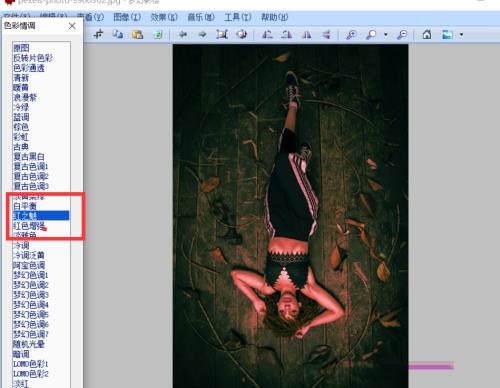Click the fit-to-window resize icon
This screenshot has width=500, height=388.
tap(222, 34)
